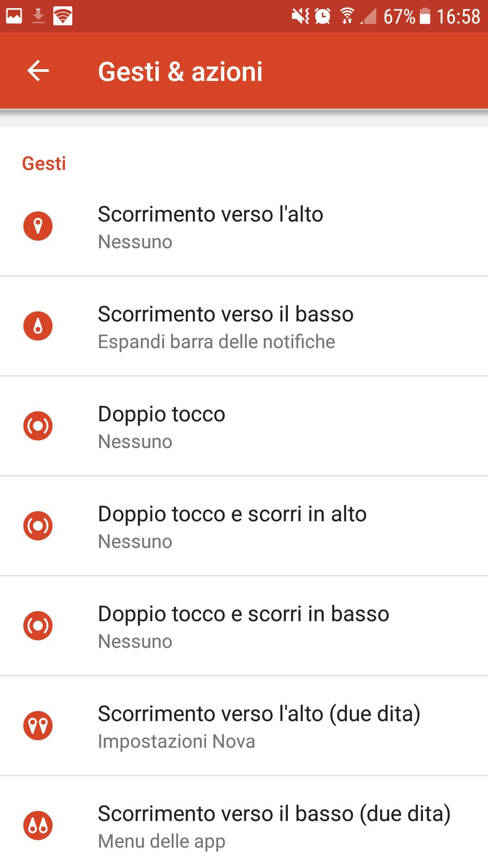Open Doppio tocco e scorri in alto
Viewport: 488px width, 868px height.
pyautogui.click(x=232, y=514)
